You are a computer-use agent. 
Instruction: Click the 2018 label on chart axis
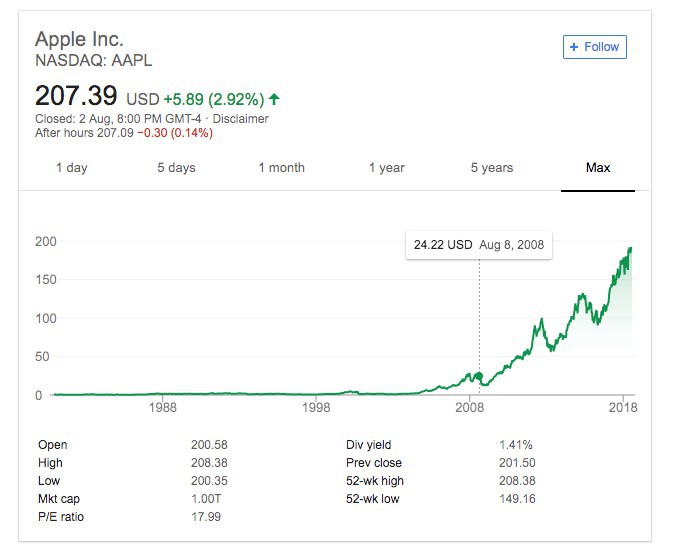(623, 408)
